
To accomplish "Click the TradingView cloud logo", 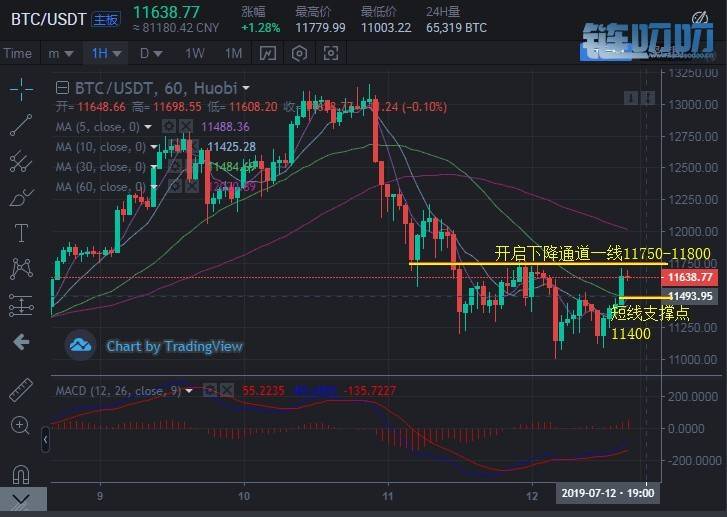I will [80, 345].
